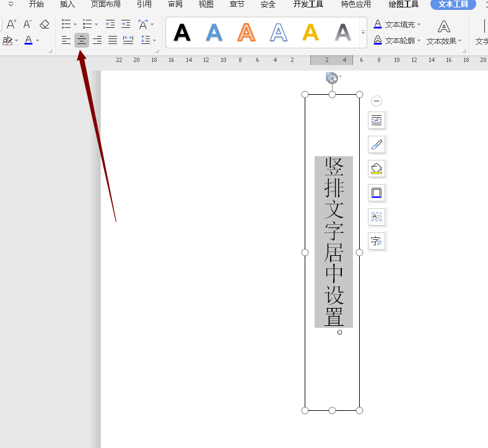Click the increase font size icon
This screenshot has height=448, width=488.
click(x=11, y=24)
